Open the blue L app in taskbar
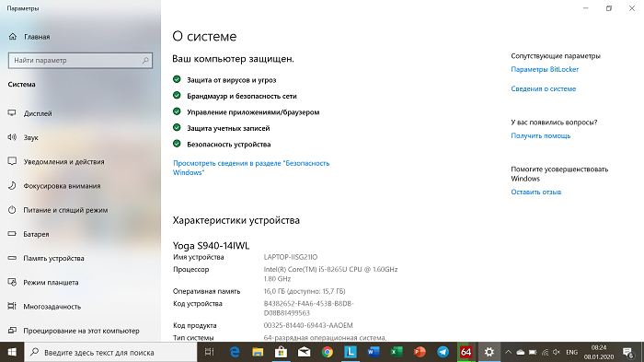Viewport: 644px width, 362px height. (x=351, y=352)
